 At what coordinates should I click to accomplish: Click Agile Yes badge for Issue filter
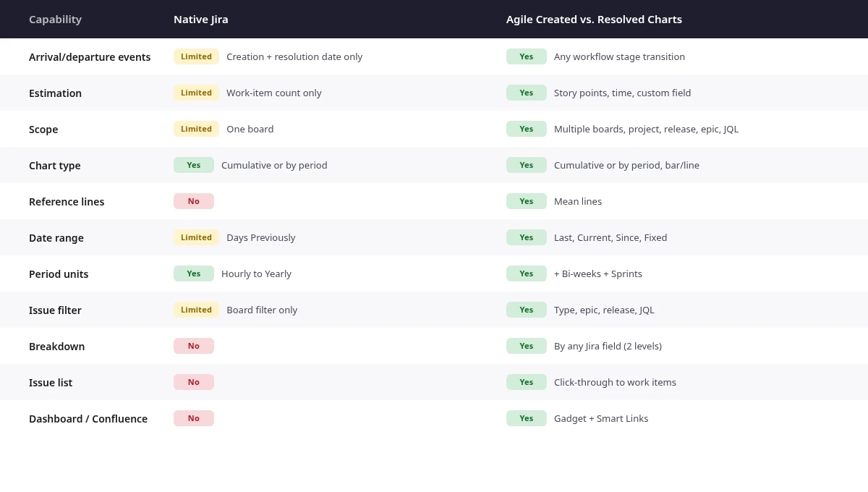click(x=527, y=310)
